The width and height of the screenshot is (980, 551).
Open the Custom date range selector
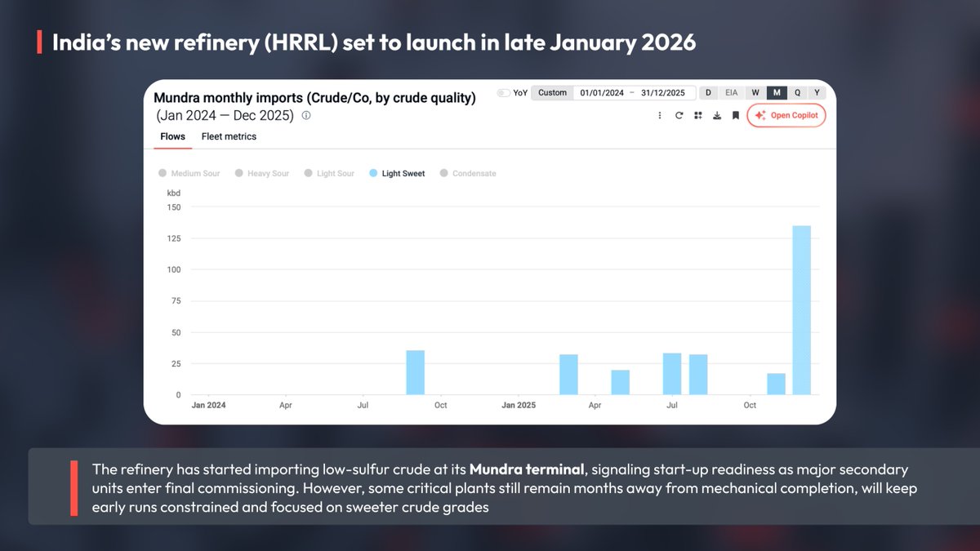(x=552, y=93)
